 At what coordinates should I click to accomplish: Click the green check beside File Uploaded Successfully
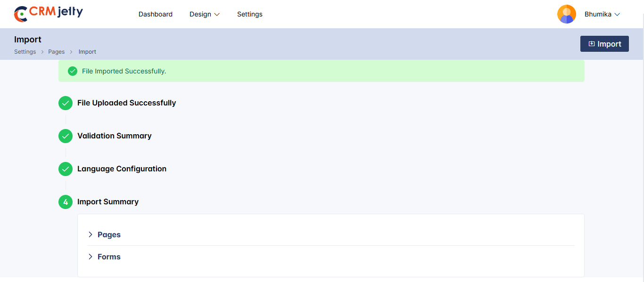click(x=66, y=103)
